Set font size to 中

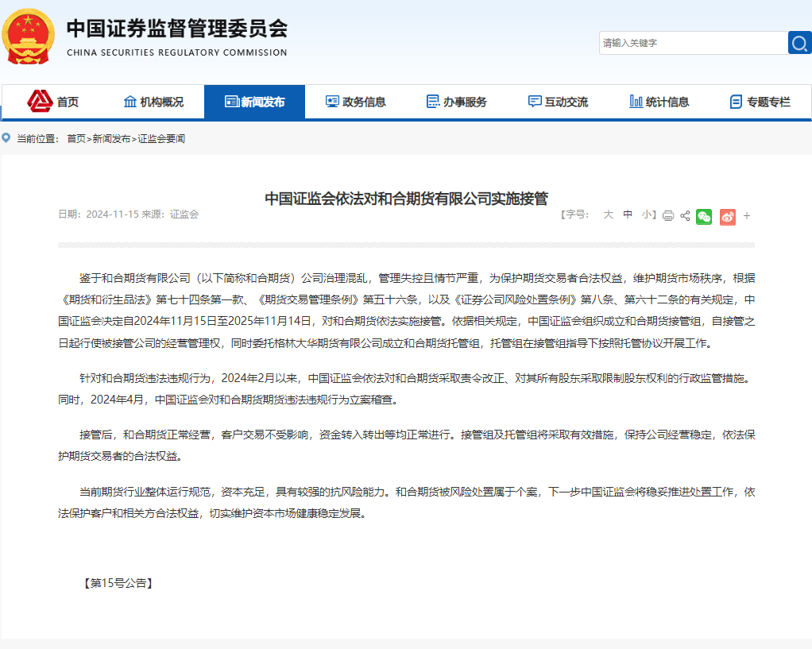(628, 214)
